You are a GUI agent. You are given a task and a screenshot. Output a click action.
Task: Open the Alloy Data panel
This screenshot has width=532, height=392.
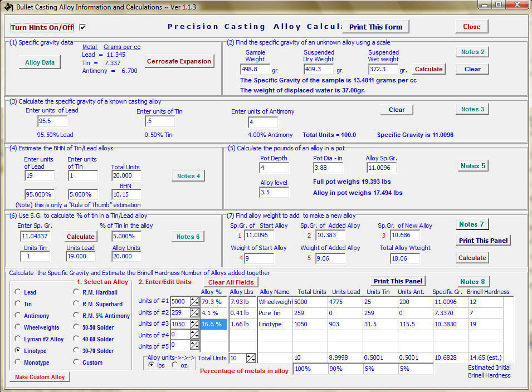[40, 62]
